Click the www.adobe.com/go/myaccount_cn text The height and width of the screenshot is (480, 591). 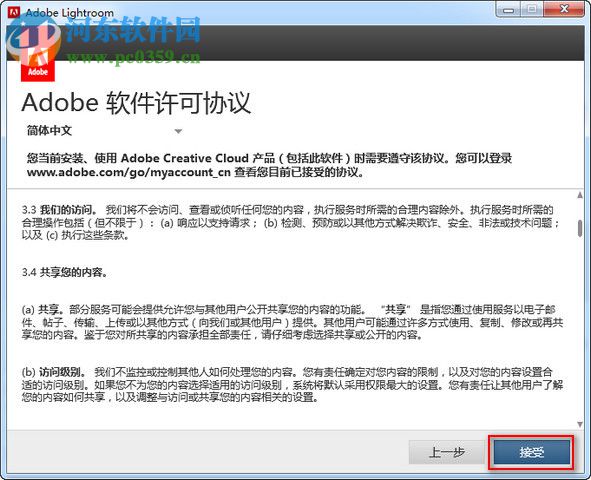tap(129, 172)
